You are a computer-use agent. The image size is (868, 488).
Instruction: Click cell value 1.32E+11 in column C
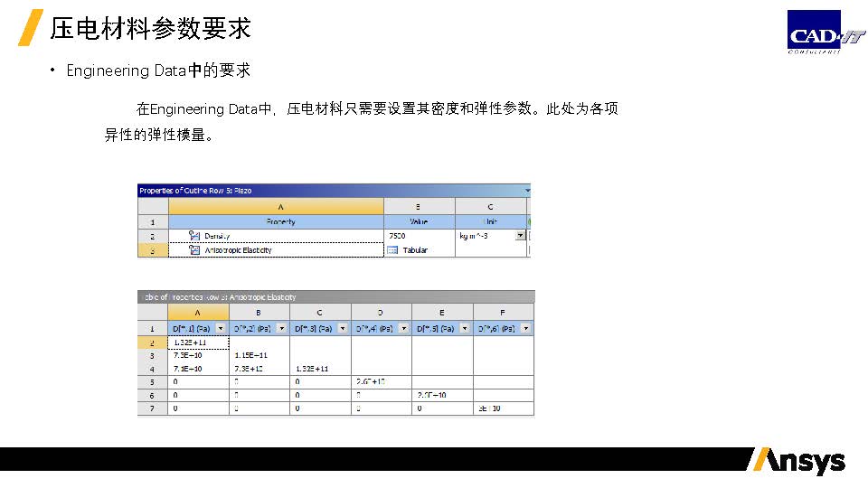tap(312, 369)
